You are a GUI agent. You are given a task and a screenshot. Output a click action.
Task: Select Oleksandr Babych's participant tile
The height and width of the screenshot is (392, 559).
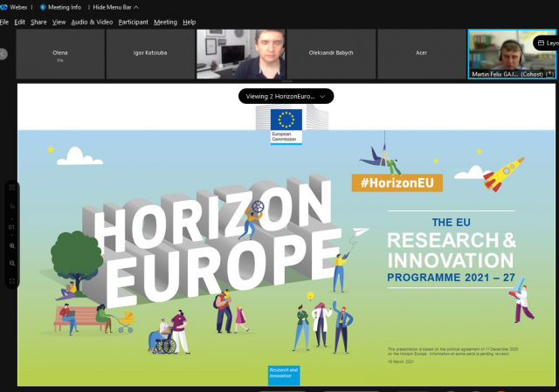coord(331,54)
